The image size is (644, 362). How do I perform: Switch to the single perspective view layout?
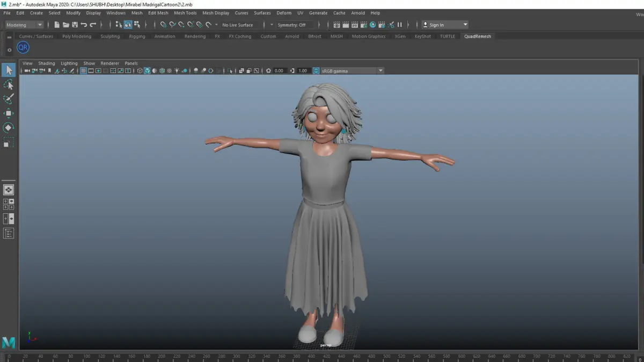coord(9,190)
